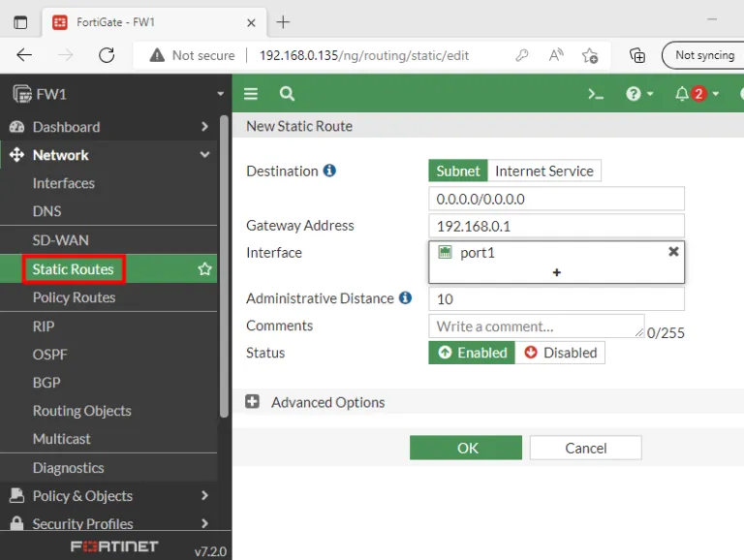Set Status to Disabled
This screenshot has height=560, width=744.
pos(560,353)
